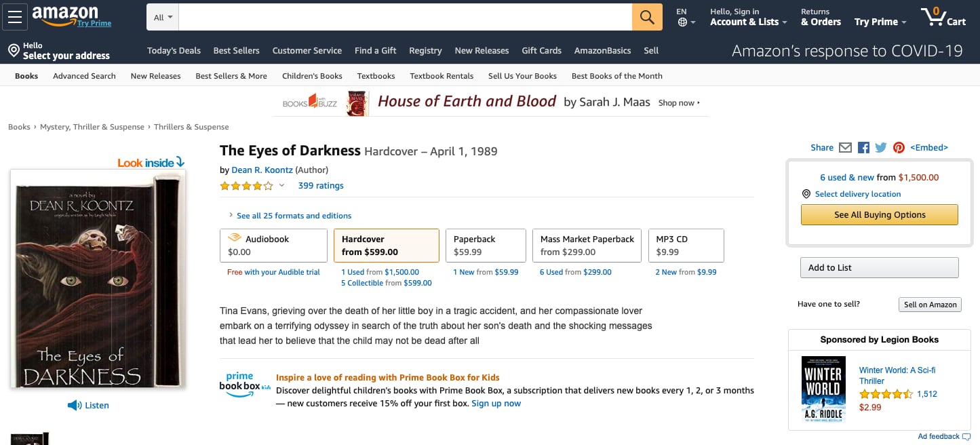The image size is (980, 445).
Task: Open the Best Sellers nav item
Action: [x=236, y=50]
